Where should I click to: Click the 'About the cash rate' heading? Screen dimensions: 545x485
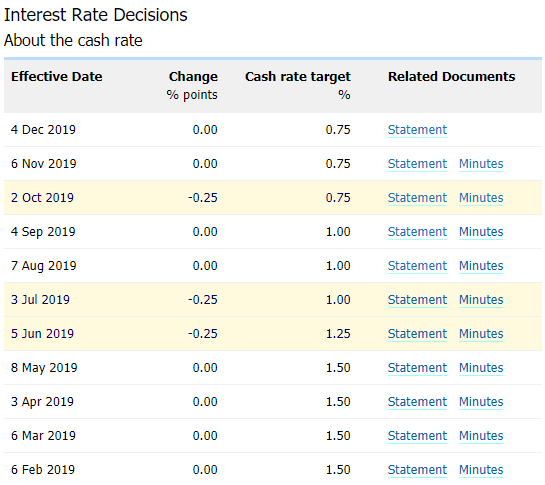pyautogui.click(x=73, y=40)
